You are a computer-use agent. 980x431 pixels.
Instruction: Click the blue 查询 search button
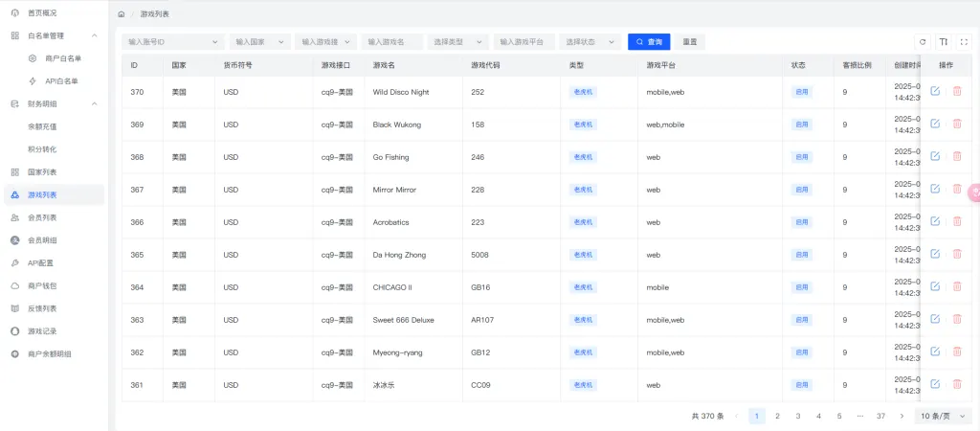pos(649,42)
